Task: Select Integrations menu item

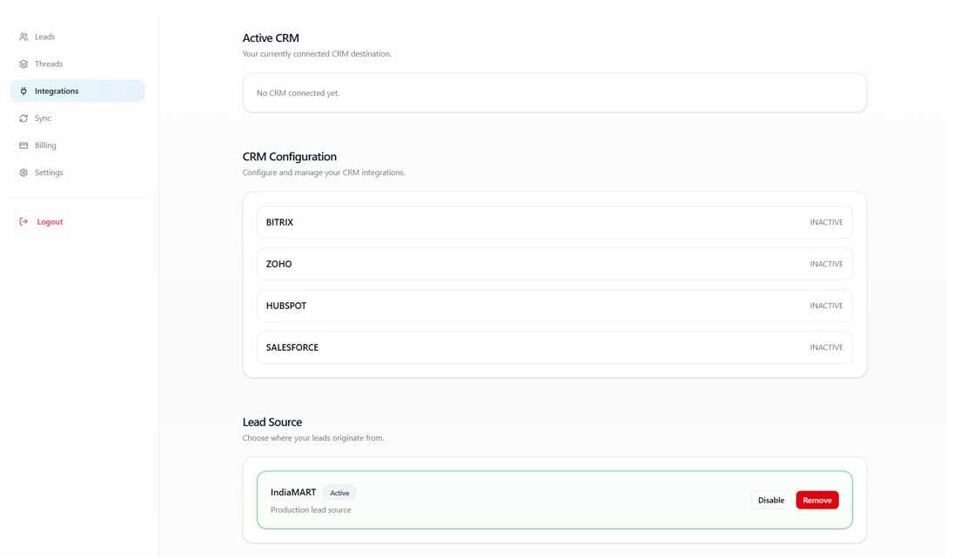Action: 77,91
